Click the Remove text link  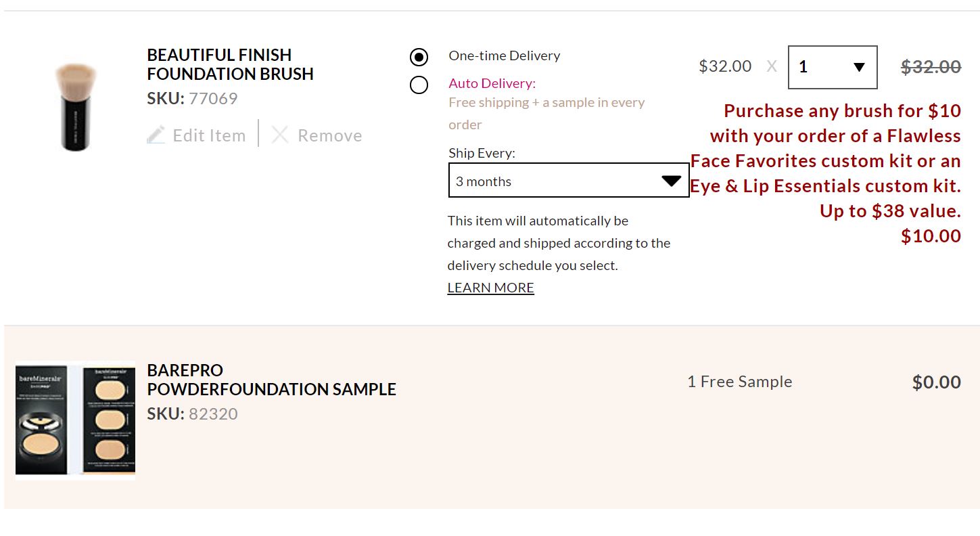(x=329, y=135)
